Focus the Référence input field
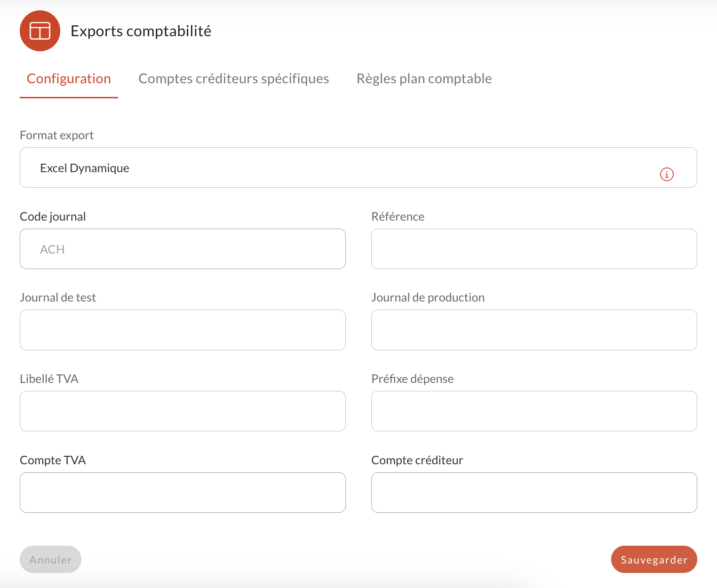 (534, 249)
